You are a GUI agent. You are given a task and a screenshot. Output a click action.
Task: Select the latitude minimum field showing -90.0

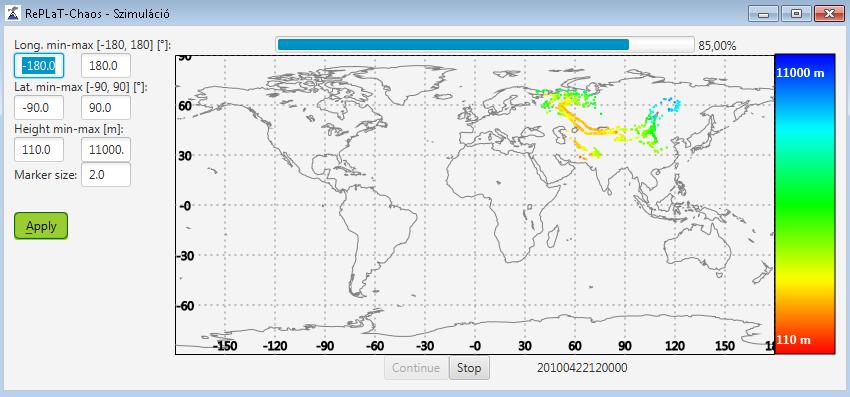[x=39, y=107]
